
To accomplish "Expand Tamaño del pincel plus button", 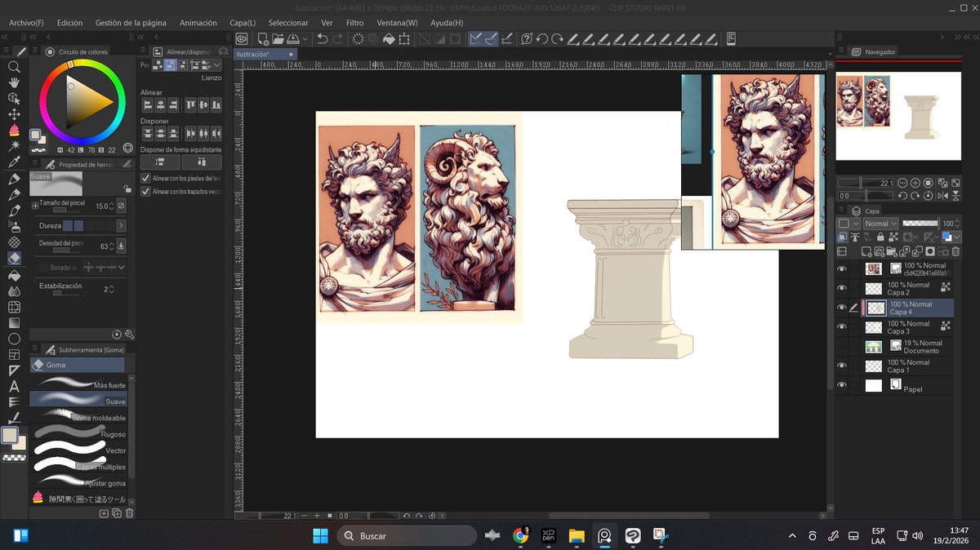I will tap(35, 206).
